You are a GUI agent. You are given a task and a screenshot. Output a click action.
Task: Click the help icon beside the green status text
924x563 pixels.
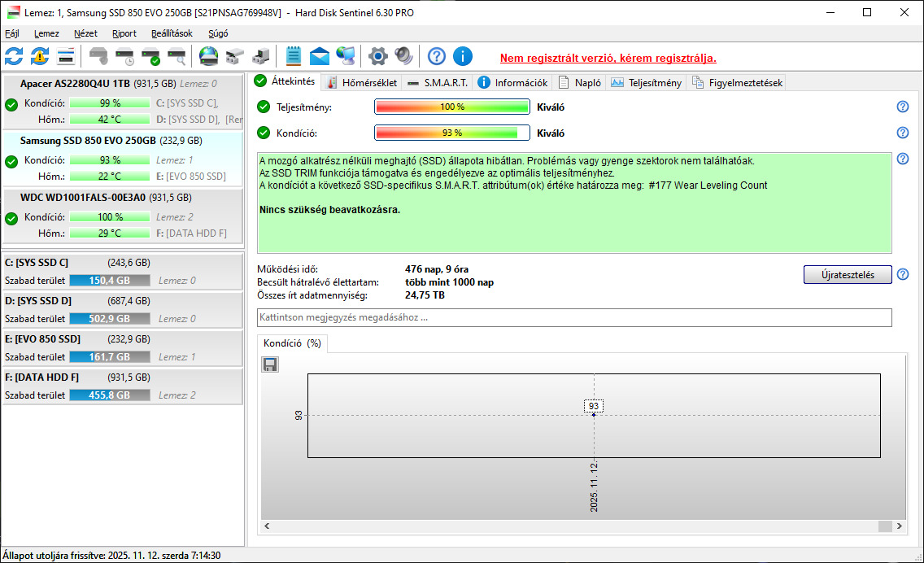coord(902,159)
